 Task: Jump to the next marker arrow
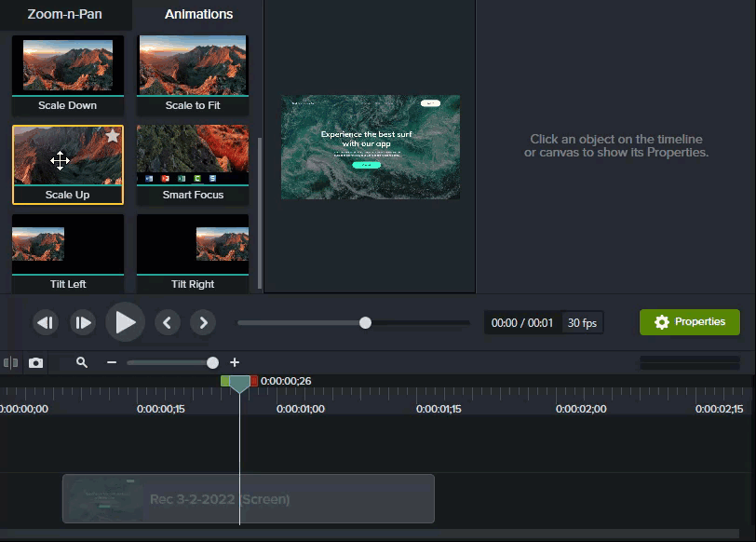point(203,322)
